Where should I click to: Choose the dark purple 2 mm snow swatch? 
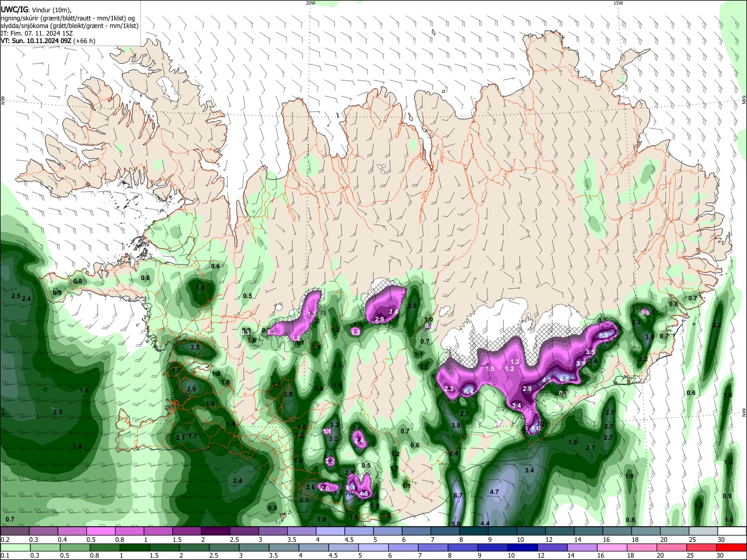(x=215, y=531)
